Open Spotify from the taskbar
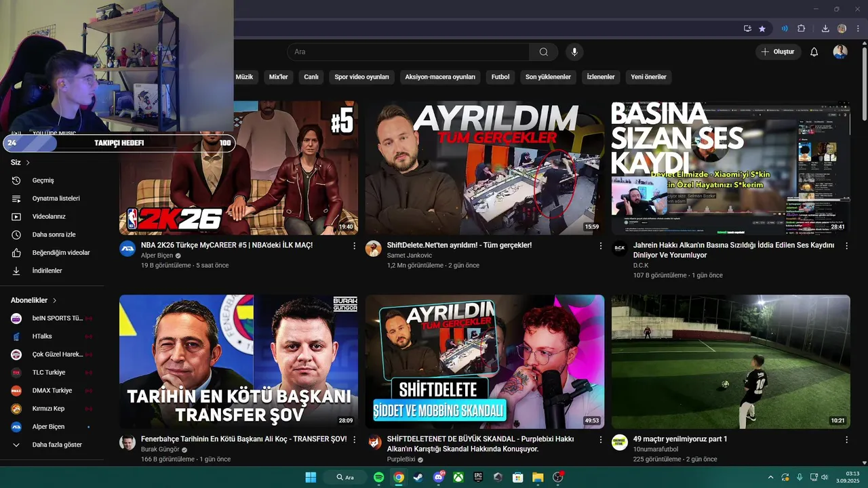Image resolution: width=868 pixels, height=488 pixels. [379, 477]
